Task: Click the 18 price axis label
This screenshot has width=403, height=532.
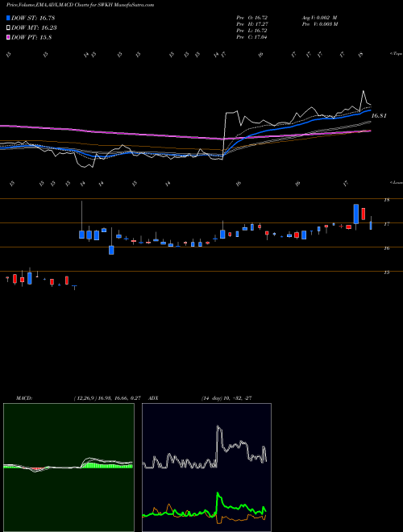Action: pyautogui.click(x=386, y=200)
